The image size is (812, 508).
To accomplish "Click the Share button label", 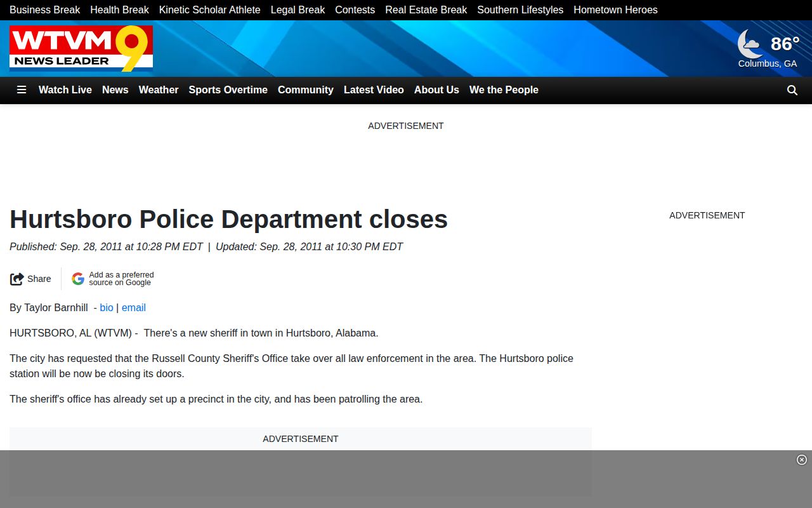I will (39, 279).
